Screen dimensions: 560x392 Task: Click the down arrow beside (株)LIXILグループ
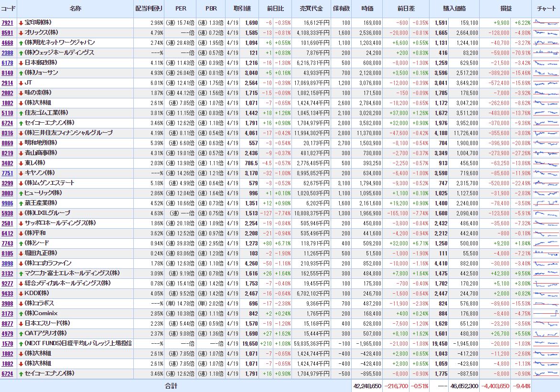click(x=21, y=213)
